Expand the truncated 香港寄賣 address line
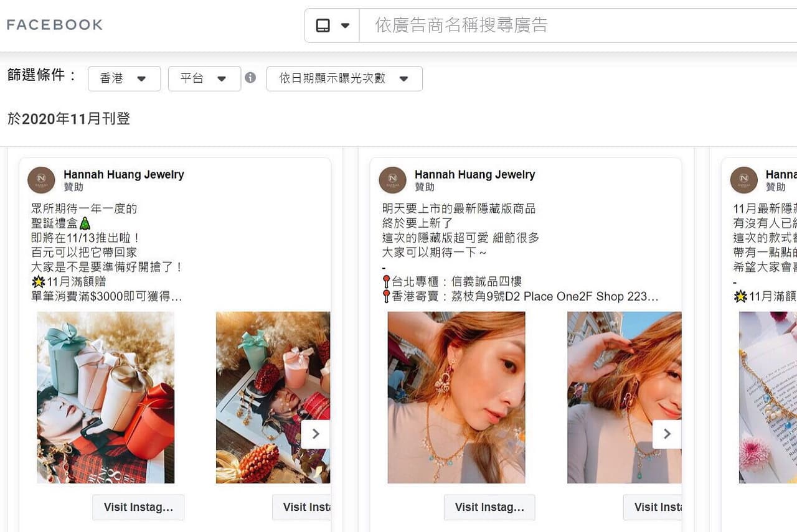Viewport: 797px width, 532px height. (x=521, y=297)
